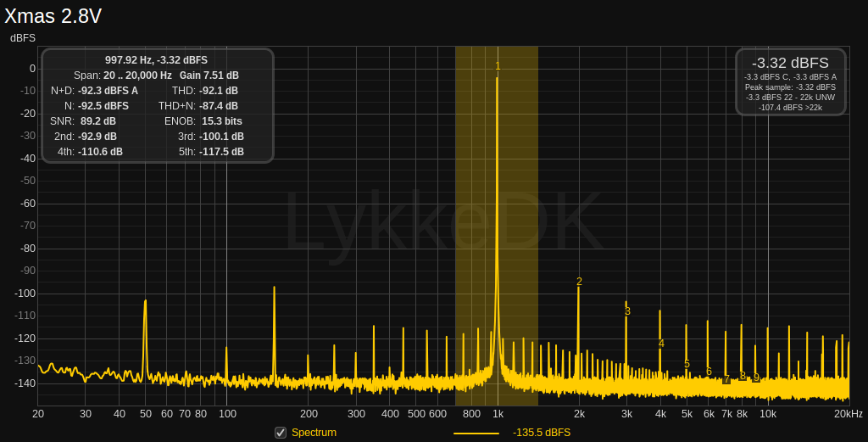Click the THD -92.1 dB value

tap(219, 90)
